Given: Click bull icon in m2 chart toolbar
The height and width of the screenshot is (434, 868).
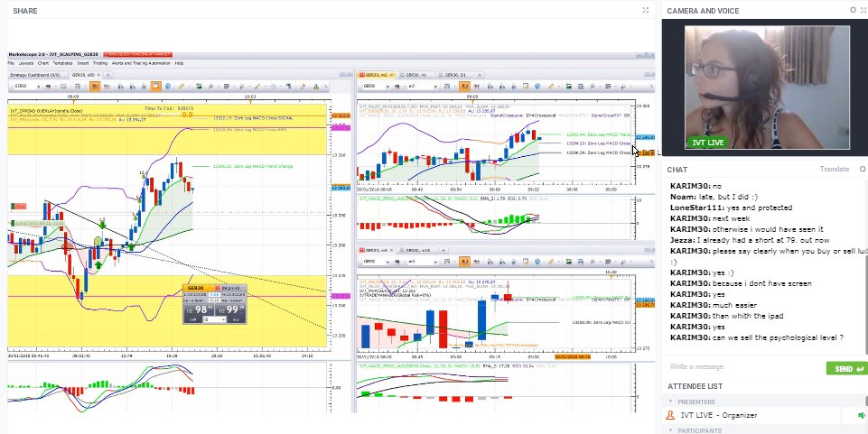Looking at the screenshot, I should coord(397,87).
